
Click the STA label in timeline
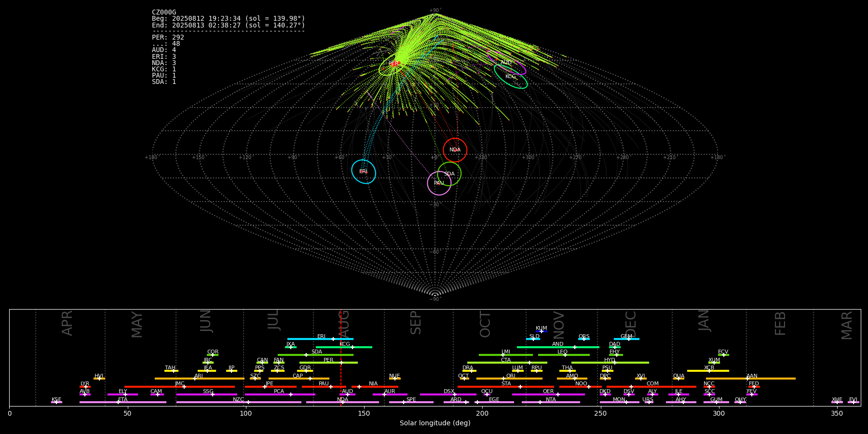coord(506,384)
